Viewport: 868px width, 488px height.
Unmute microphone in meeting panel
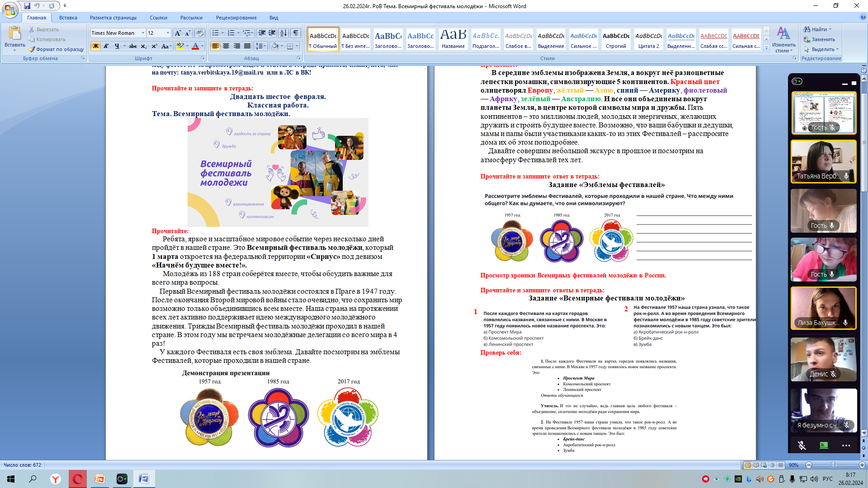pyautogui.click(x=802, y=446)
